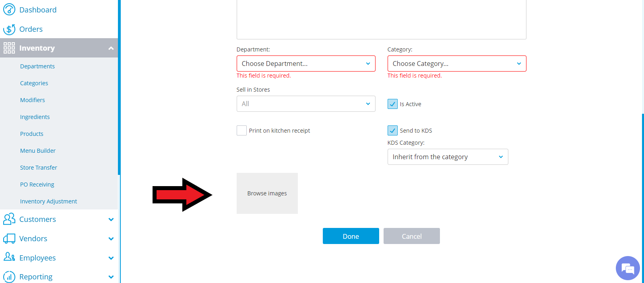Open the KDS Category dropdown
Screen dimensions: 644x283
coord(448,157)
